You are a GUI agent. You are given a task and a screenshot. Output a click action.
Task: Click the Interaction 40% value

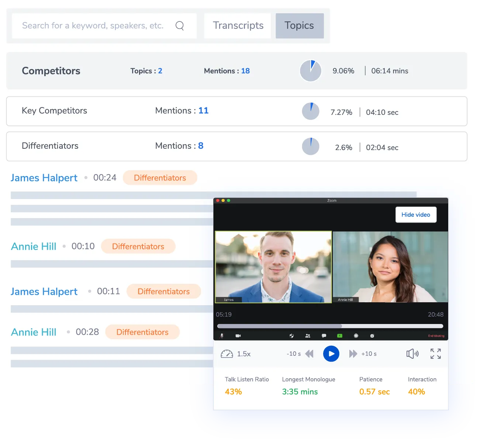416,392
